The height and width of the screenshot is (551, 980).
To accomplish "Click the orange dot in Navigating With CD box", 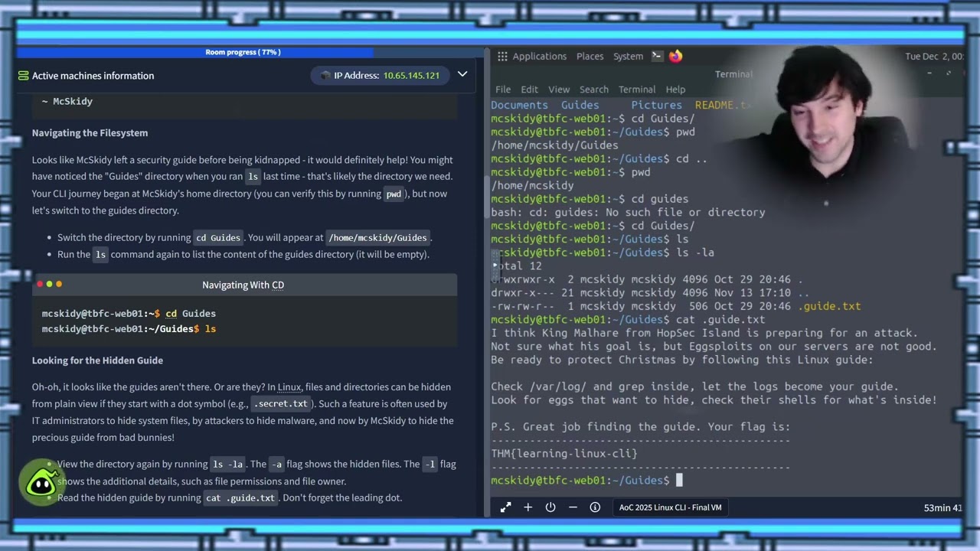I will [x=58, y=284].
